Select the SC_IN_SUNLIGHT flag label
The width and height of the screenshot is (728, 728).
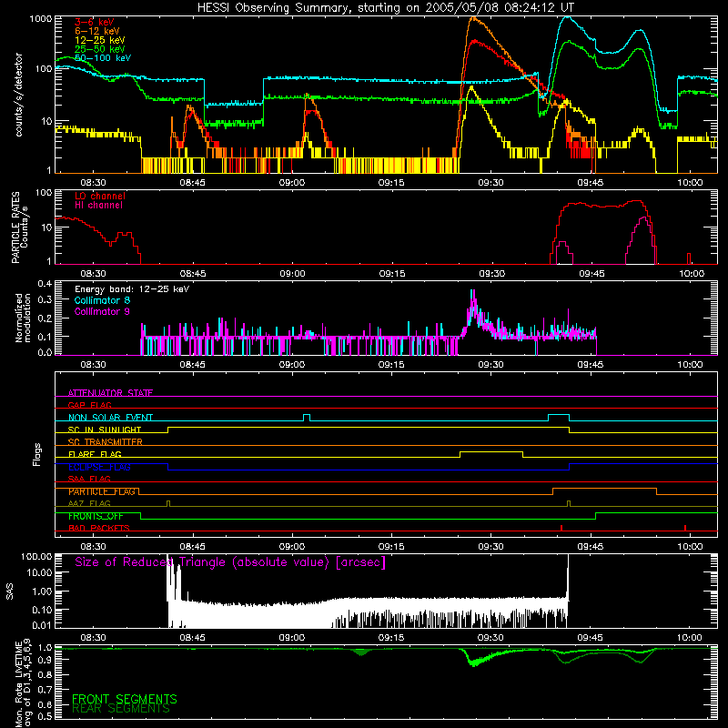point(105,430)
